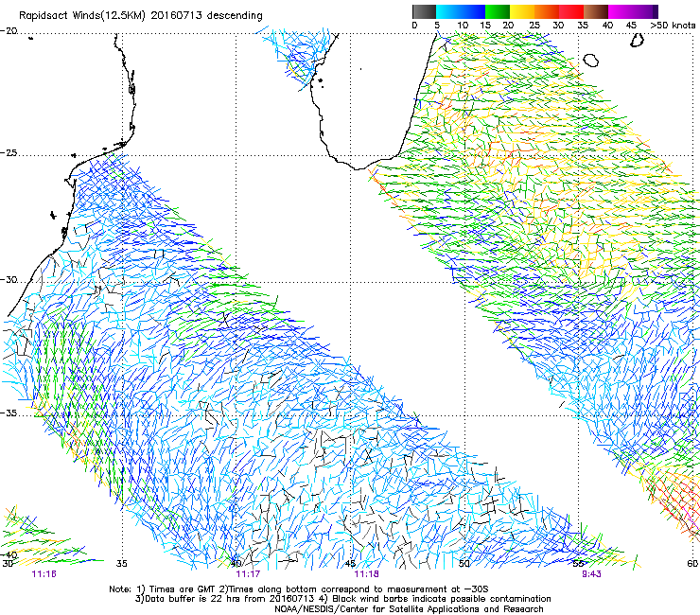700x615 pixels.
Task: Select the yellow 20-25 knots legend swatch
Action: click(522, 11)
